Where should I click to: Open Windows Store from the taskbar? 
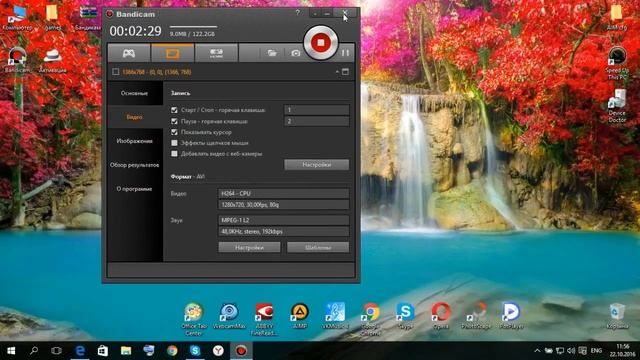coord(103,351)
